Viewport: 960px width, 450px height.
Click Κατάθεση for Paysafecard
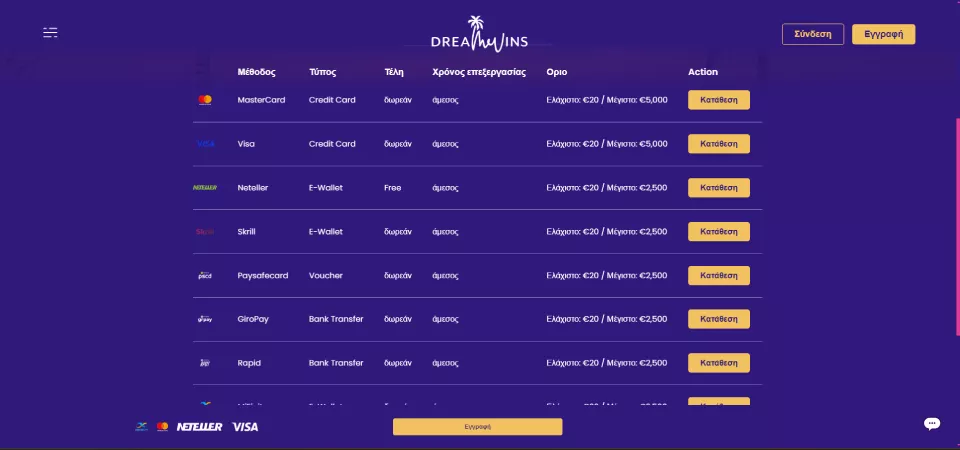click(x=719, y=276)
